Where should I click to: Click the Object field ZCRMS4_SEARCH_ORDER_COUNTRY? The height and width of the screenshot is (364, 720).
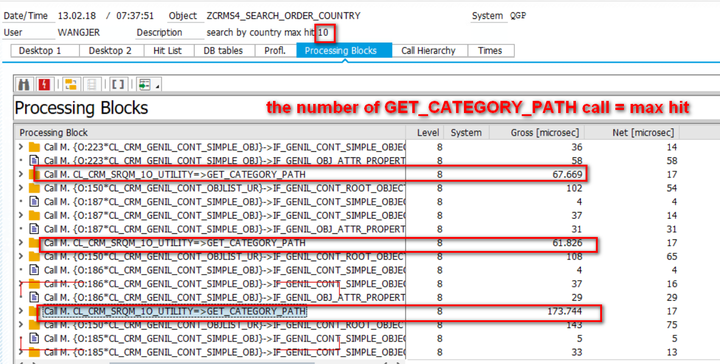(283, 16)
